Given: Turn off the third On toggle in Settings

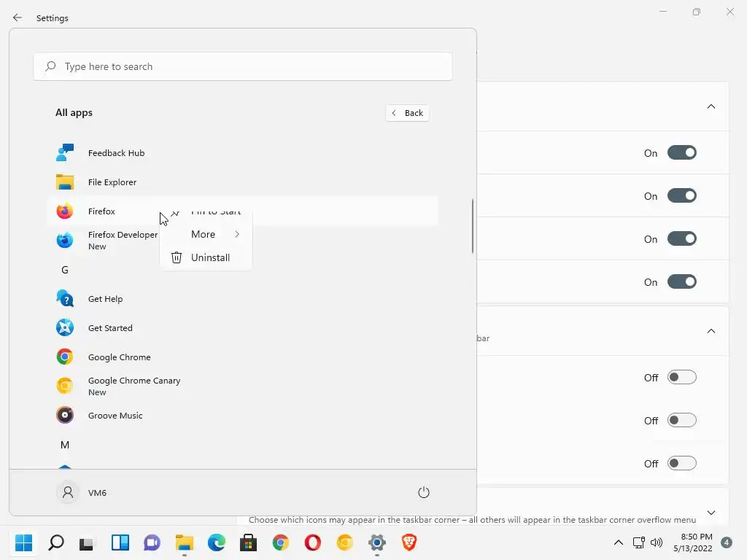Looking at the screenshot, I should click(x=682, y=238).
